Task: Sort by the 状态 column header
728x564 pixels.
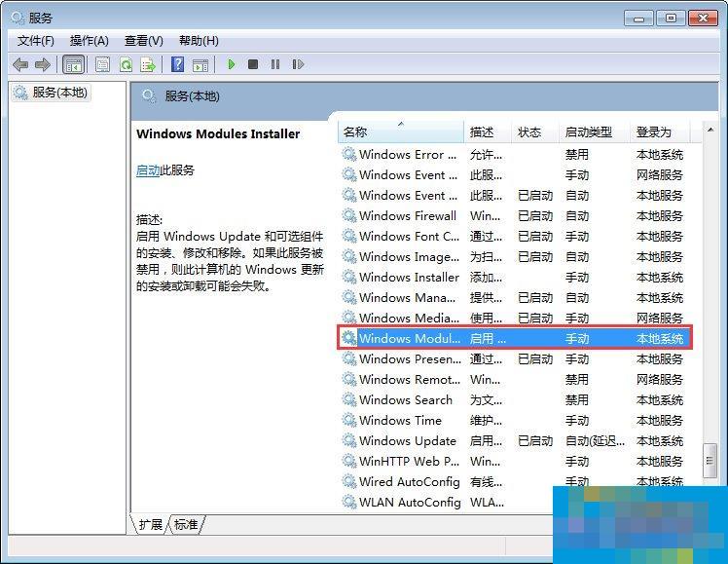Action: [x=535, y=132]
